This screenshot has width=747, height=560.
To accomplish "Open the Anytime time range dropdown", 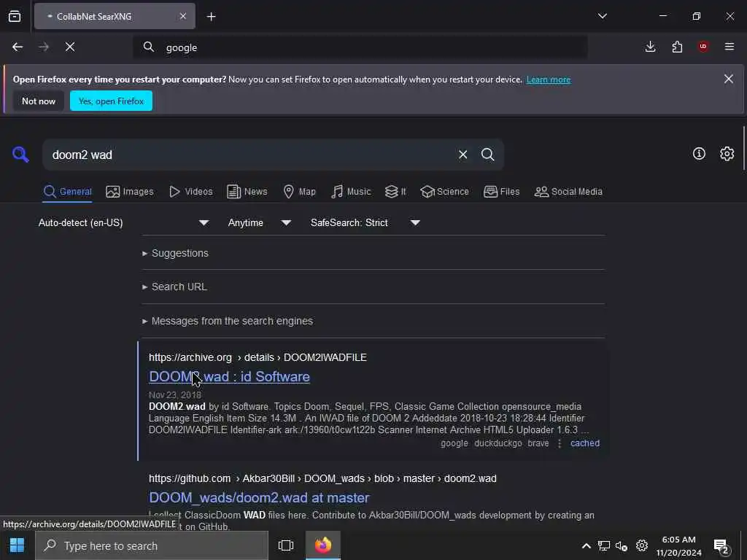I will (x=260, y=223).
